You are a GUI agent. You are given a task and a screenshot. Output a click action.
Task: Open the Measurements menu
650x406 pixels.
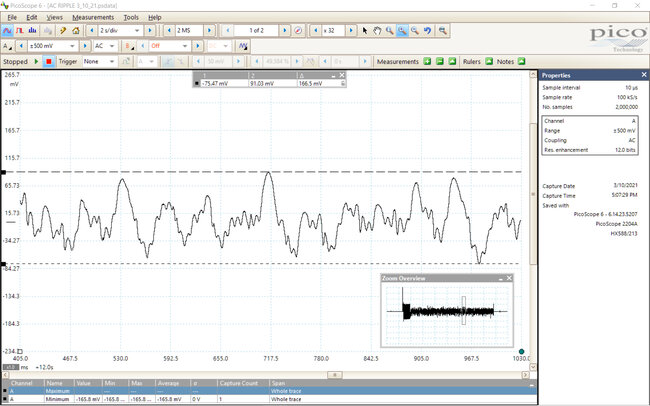(x=92, y=17)
